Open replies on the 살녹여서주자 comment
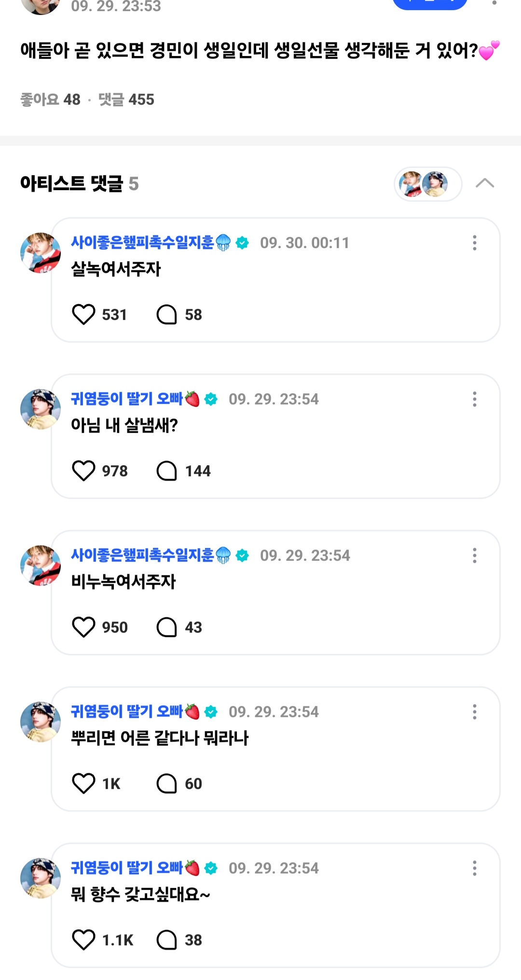Screen dimensions: 521x980 pos(167,315)
